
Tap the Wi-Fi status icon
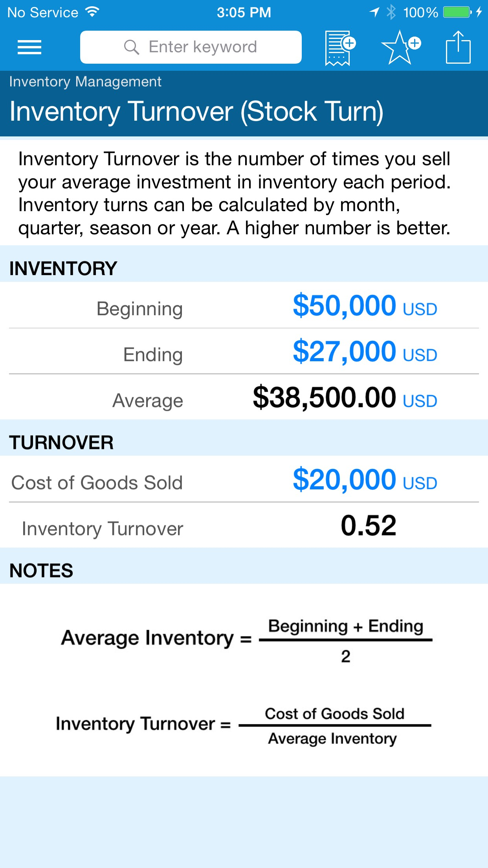(x=92, y=12)
